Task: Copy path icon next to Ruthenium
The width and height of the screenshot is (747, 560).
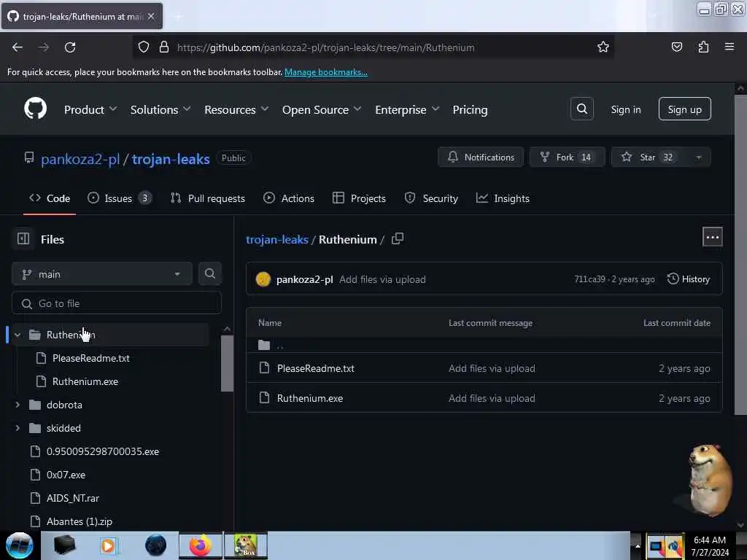Action: click(398, 238)
